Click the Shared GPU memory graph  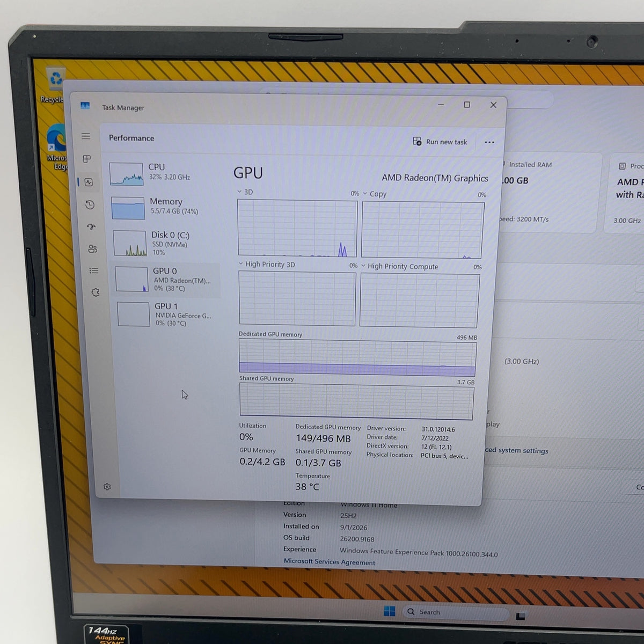(356, 401)
